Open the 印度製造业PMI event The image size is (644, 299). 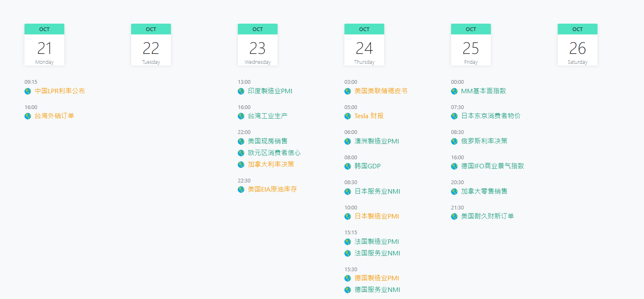click(270, 91)
